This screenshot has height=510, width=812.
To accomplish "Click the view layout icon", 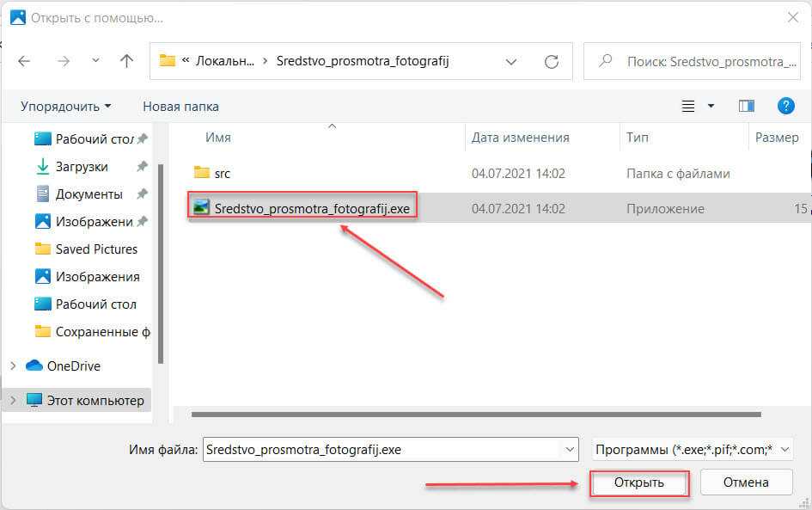I will pyautogui.click(x=687, y=106).
